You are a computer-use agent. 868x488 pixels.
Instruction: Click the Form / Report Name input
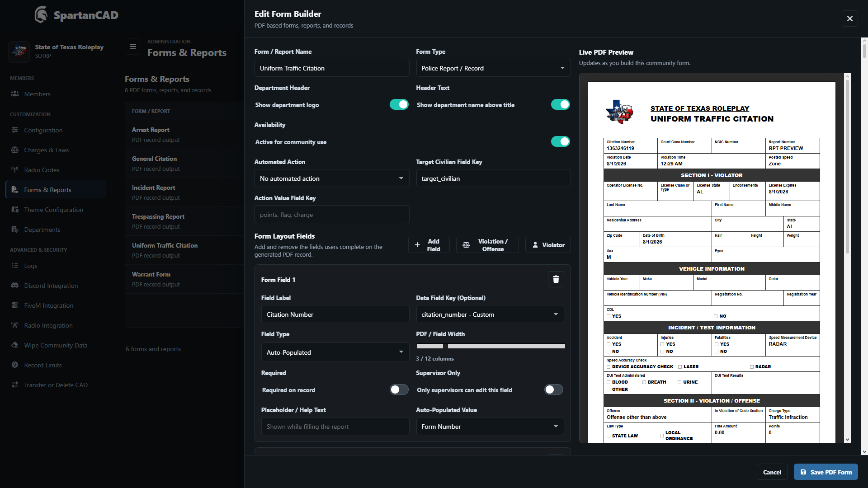click(332, 68)
